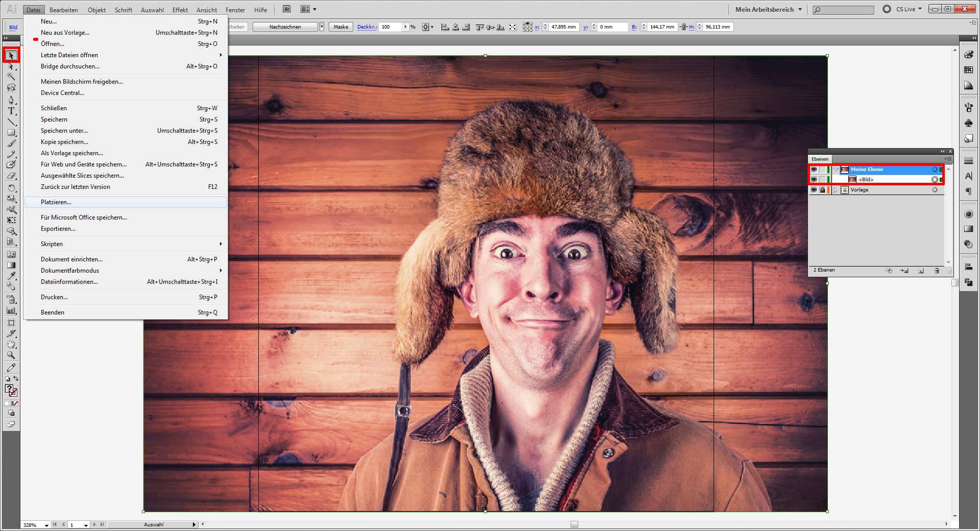Select the Zoom magnifier tool

tap(11, 355)
